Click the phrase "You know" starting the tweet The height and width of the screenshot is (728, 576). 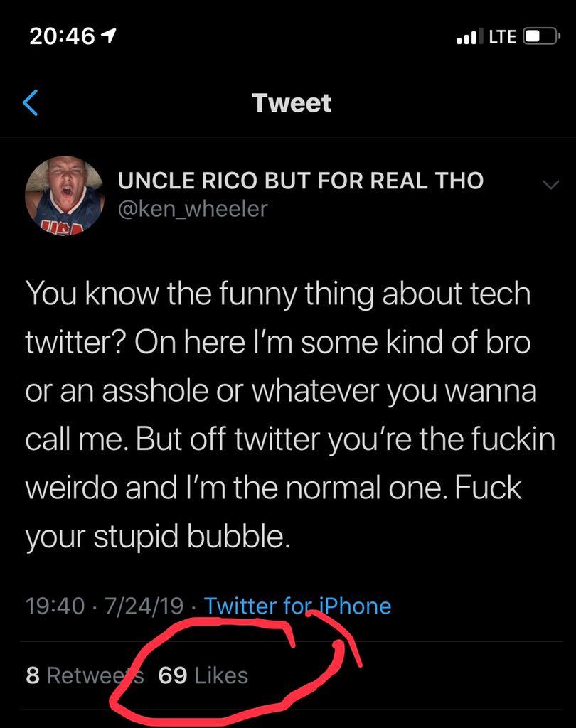coord(77,294)
